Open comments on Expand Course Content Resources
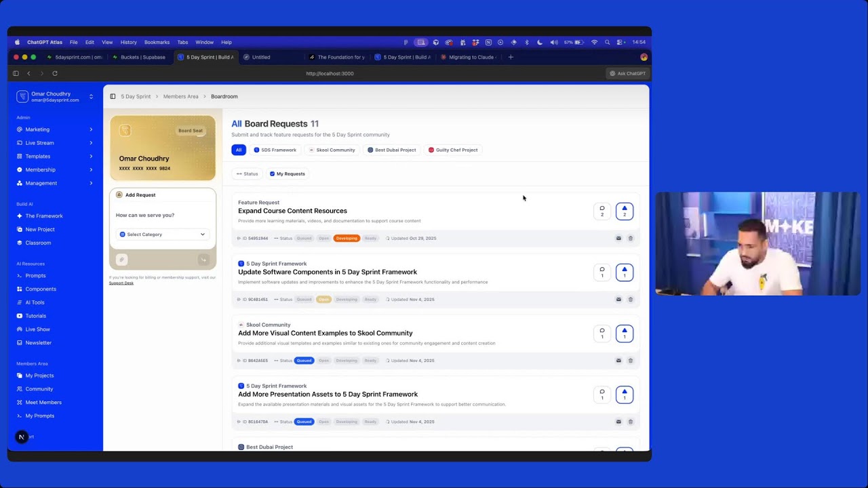 [x=602, y=211]
